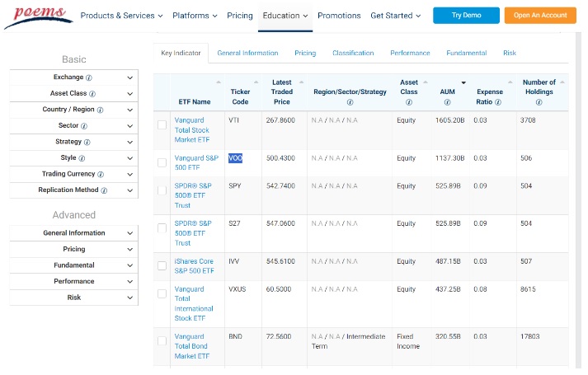
Task: Open Platforms navigation menu
Action: pyautogui.click(x=195, y=16)
